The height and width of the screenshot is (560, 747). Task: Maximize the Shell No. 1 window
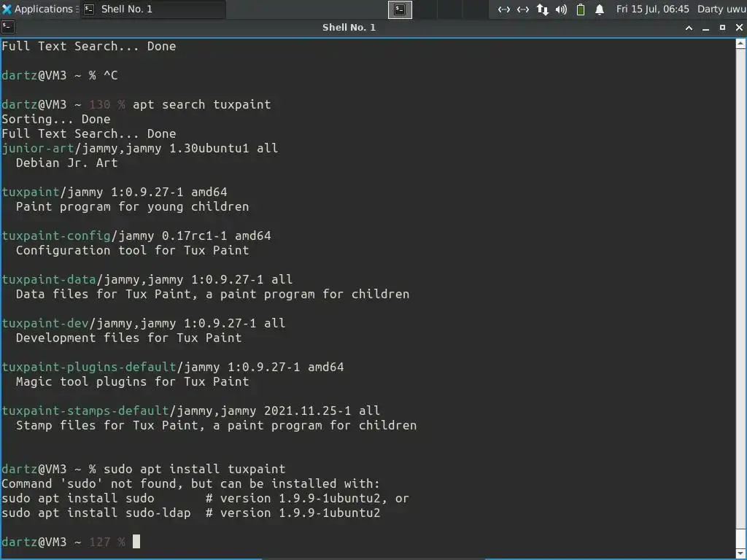722,28
